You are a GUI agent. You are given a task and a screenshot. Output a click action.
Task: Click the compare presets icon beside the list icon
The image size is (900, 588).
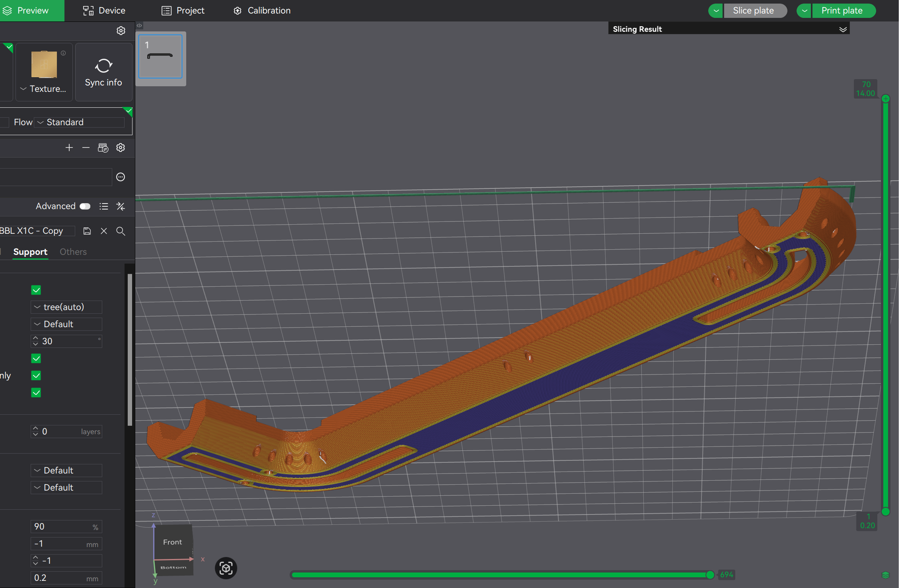pyautogui.click(x=121, y=206)
